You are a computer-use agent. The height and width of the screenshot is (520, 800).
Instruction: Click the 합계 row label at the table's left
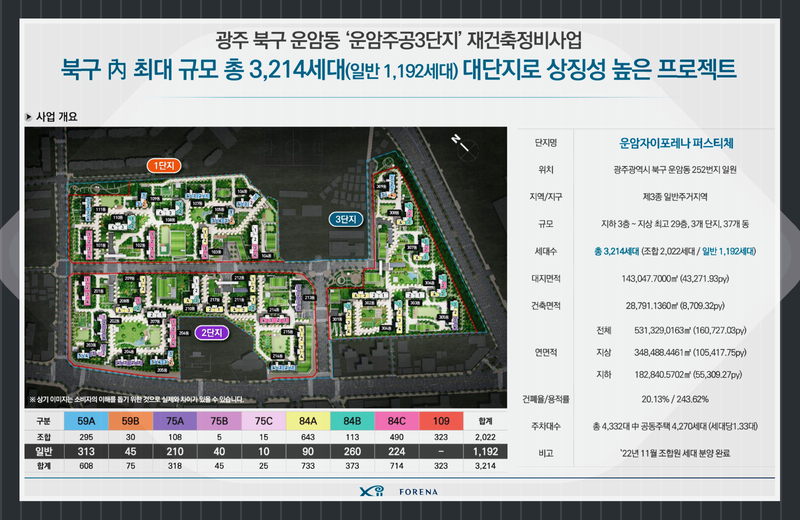(x=44, y=465)
